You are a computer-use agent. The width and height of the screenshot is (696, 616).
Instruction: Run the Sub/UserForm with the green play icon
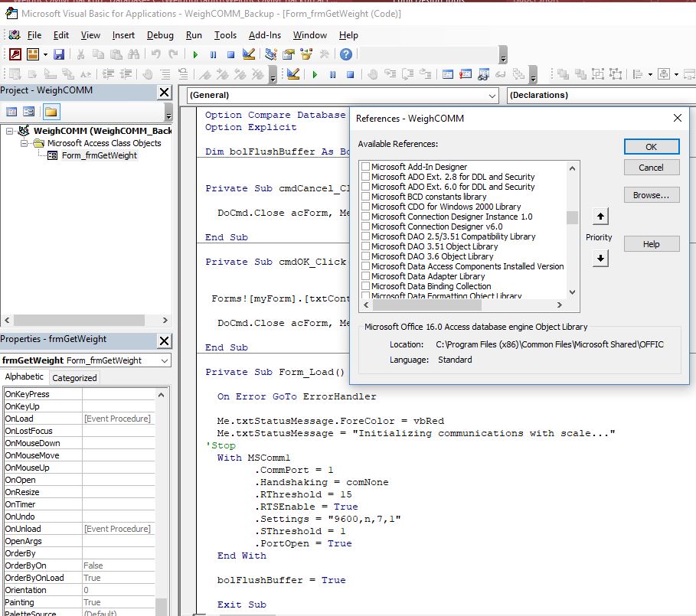click(x=196, y=54)
